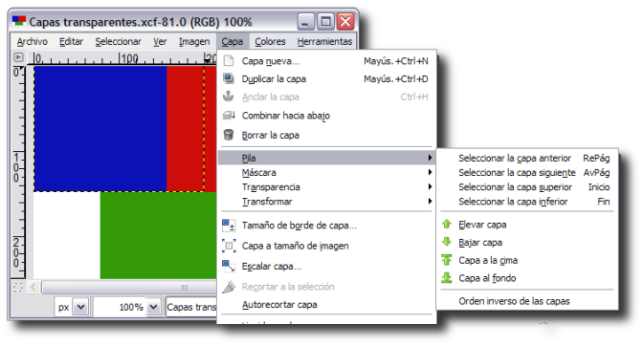Click the blue rectangle on the canvas
This screenshot has width=644, height=346.
coord(100,128)
